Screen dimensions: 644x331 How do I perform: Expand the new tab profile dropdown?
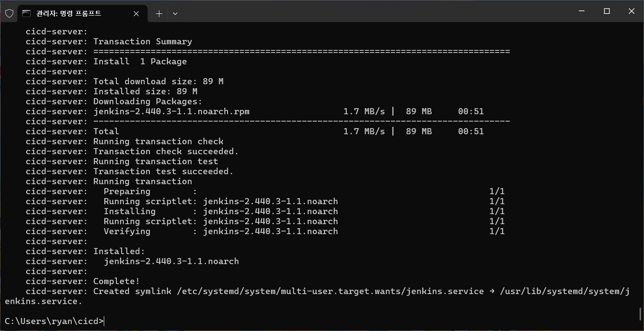pos(175,13)
